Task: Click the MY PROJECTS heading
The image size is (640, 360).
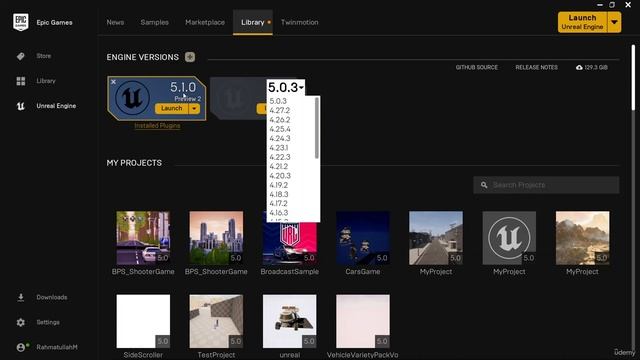Action: (x=134, y=163)
